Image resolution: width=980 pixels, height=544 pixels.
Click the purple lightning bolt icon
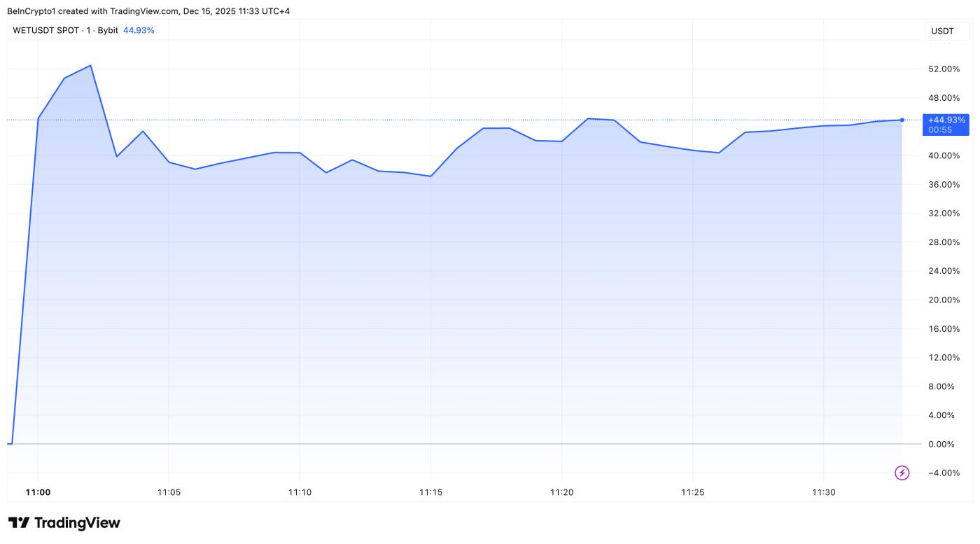[x=902, y=473]
